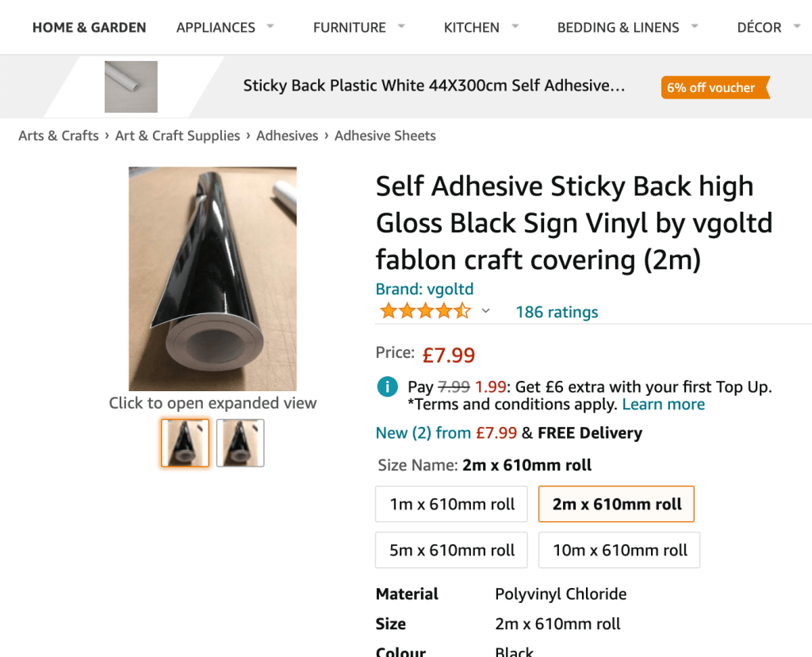Image resolution: width=812 pixels, height=657 pixels.
Task: Go to Home & Garden section
Action: pos(89,27)
